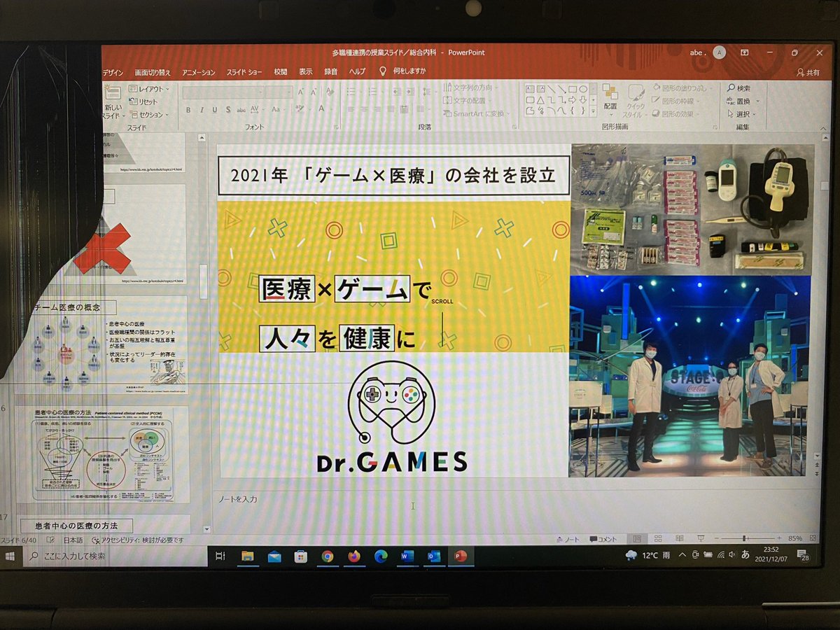Viewport: 840px width, 630px height.
Task: Start Slide Show from status bar icon
Action: click(700, 538)
